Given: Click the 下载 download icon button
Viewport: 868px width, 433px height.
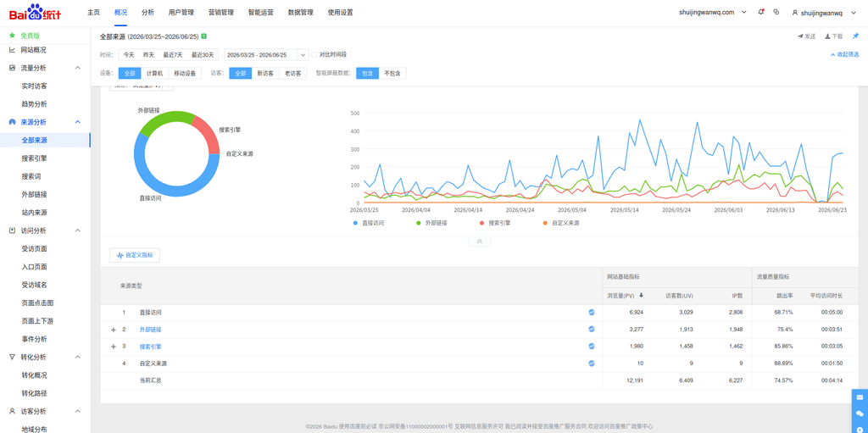Looking at the screenshot, I should click(x=834, y=36).
